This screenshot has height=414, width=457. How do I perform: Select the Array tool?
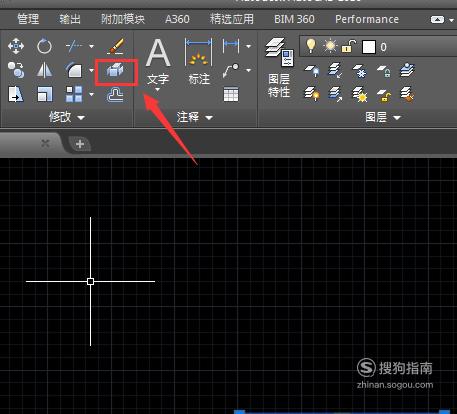74,94
